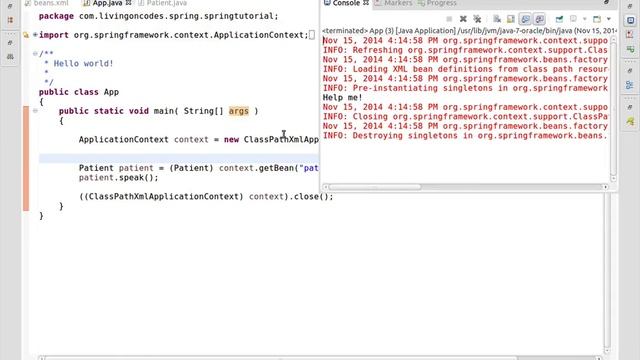This screenshot has height=360, width=640.
Task: Click the highlighted blank line in editor
Action: pyautogui.click(x=179, y=158)
